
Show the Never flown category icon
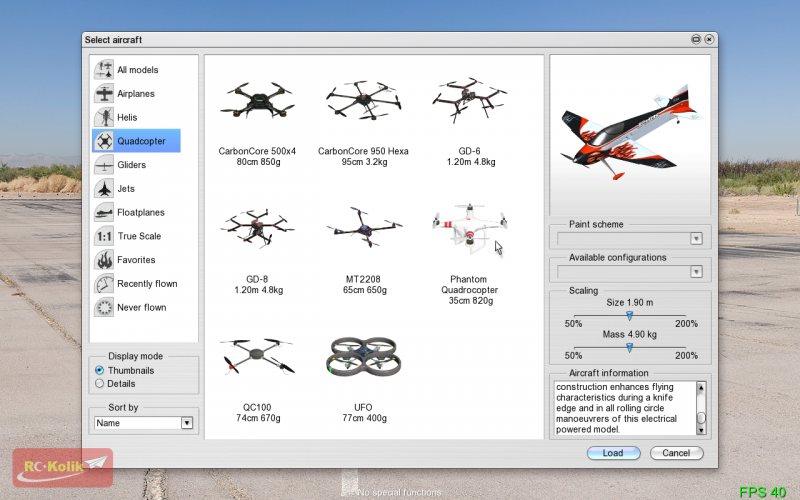click(104, 307)
